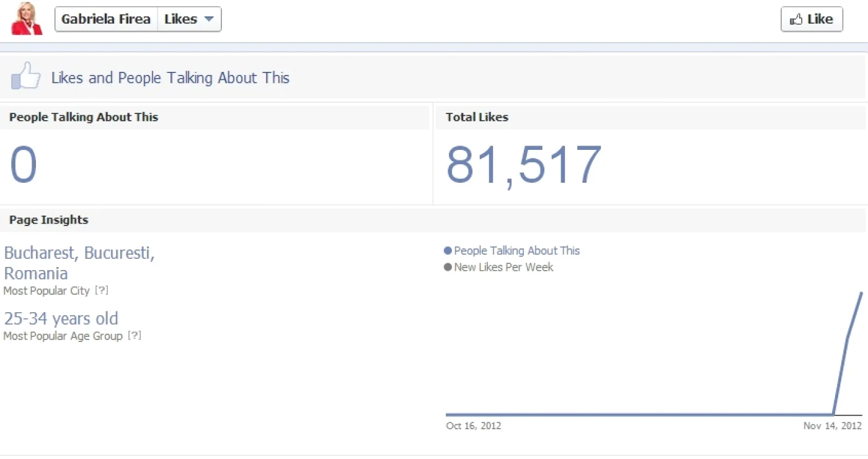Screen dimensions: 868x459
Task: Click the Total Likes header
Action: (x=477, y=117)
